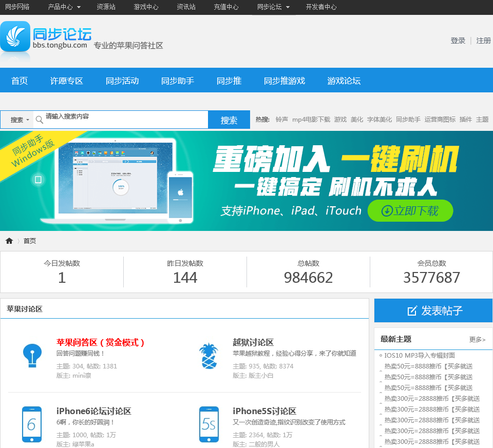Screen dimensions: 493x448
Task: Click the 登录 link
Action: (458, 41)
